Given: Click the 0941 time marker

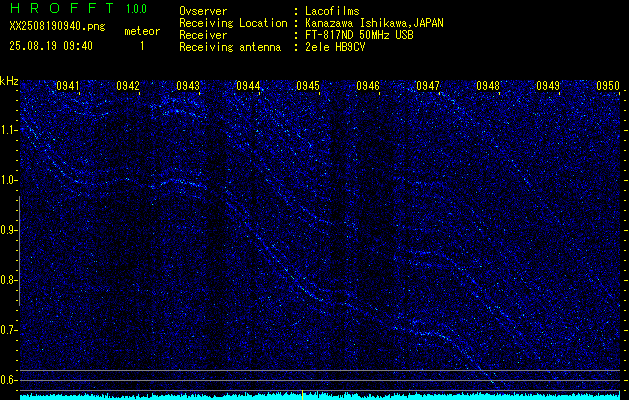Looking at the screenshot, I should (67, 86).
